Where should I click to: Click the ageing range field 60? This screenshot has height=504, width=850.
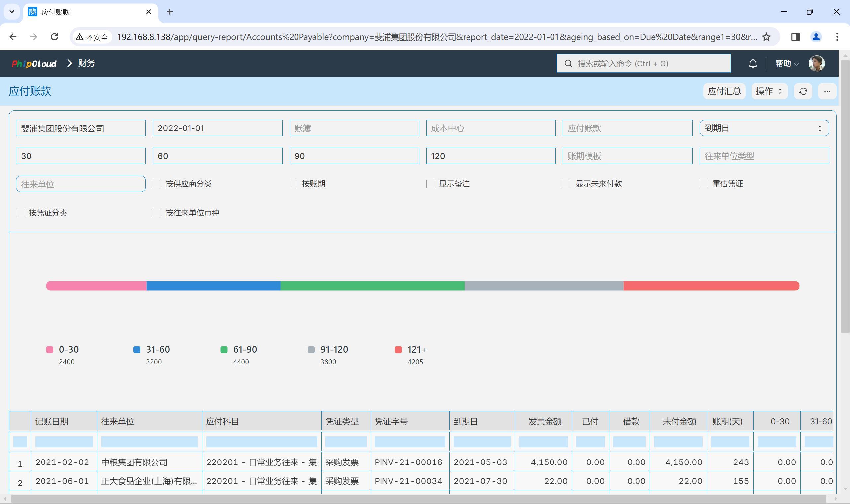click(217, 156)
